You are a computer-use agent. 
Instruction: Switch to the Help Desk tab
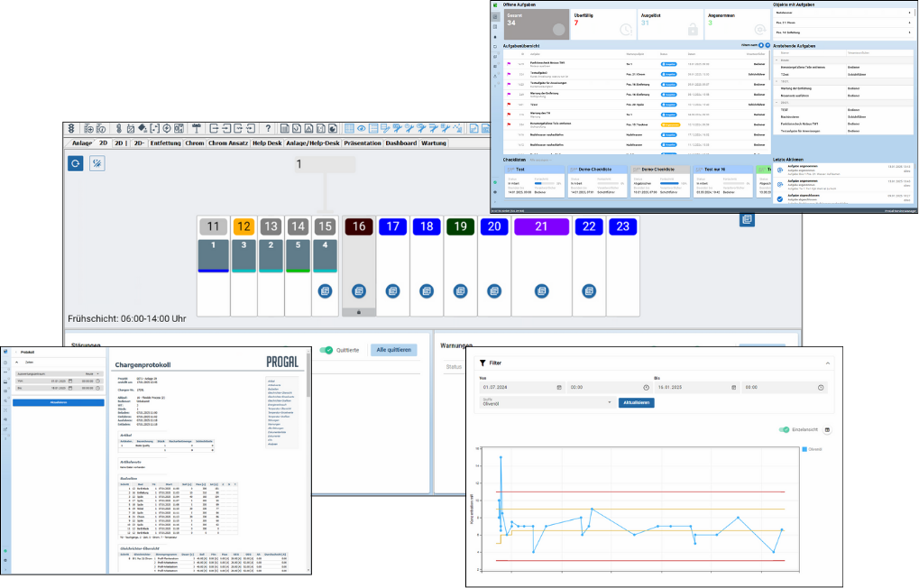(x=267, y=143)
